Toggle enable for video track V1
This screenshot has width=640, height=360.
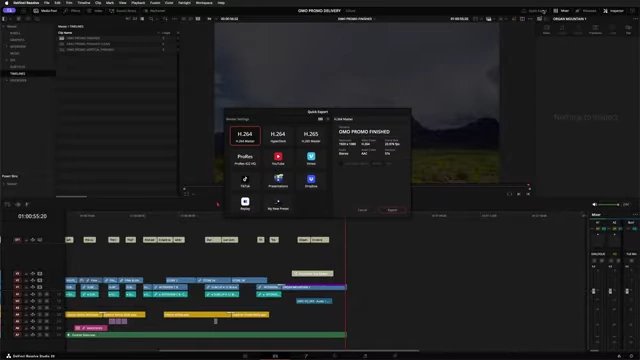(x=40, y=287)
